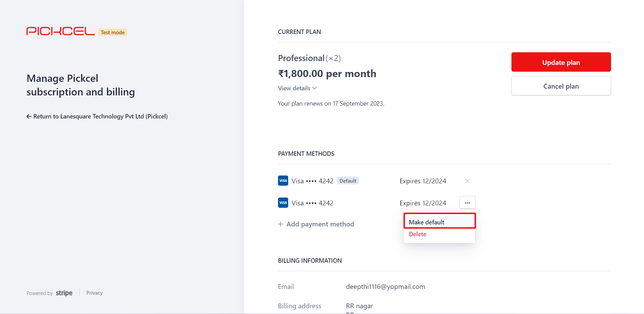Click Visa icon of non-default card
The image size is (644, 314).
click(283, 203)
